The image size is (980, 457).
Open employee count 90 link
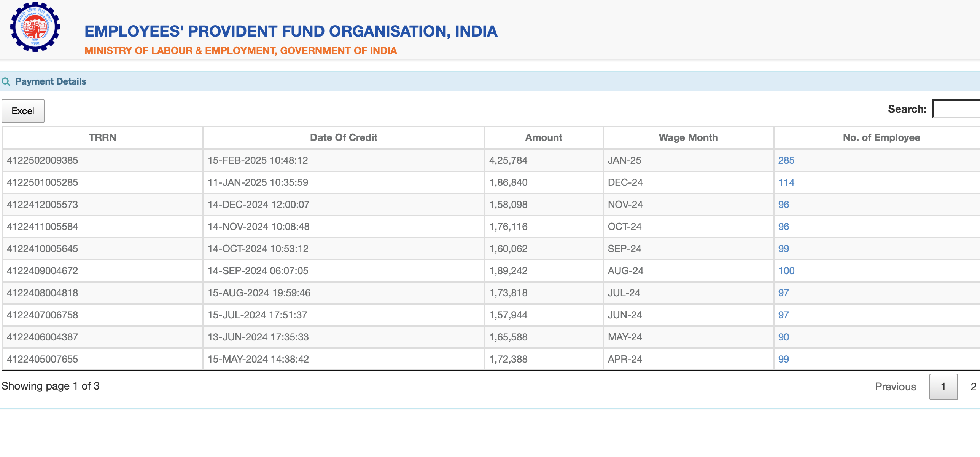click(783, 337)
